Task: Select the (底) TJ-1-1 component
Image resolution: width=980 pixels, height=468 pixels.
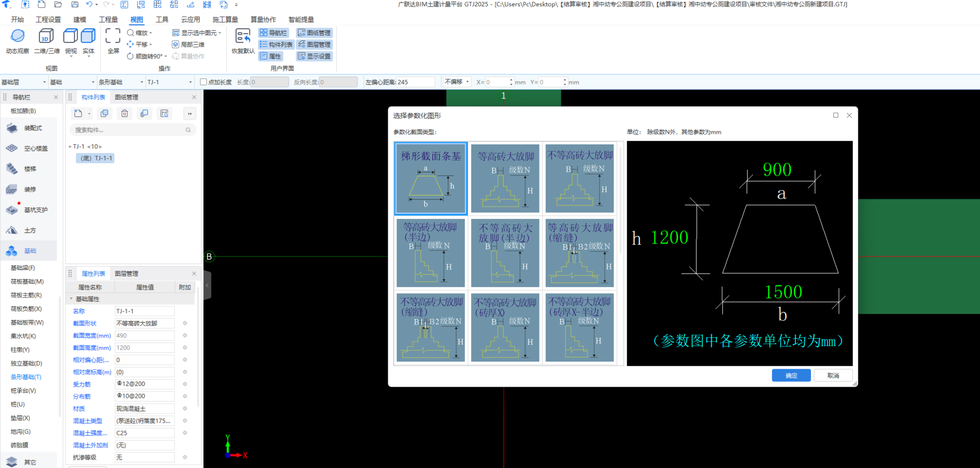Action: click(x=95, y=158)
